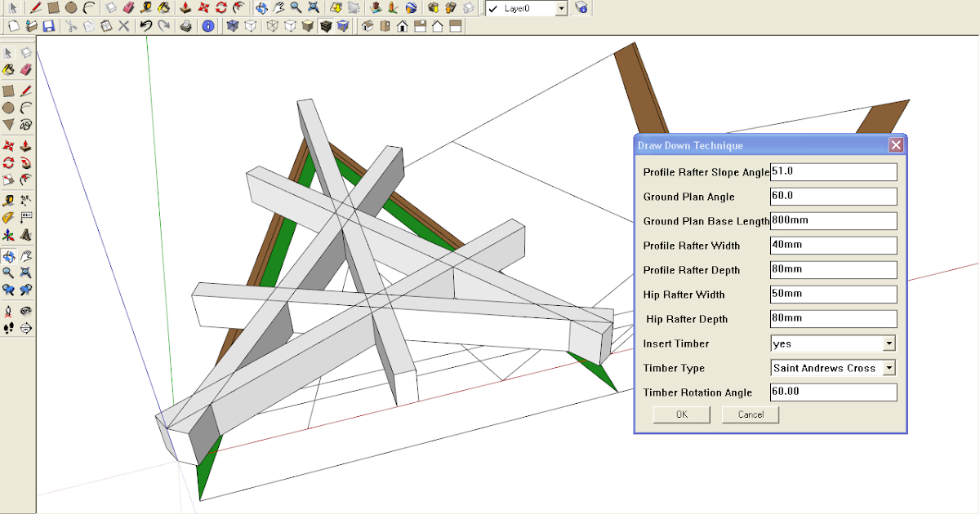The width and height of the screenshot is (980, 514).
Task: Select the Axes tool
Action: (x=8, y=235)
